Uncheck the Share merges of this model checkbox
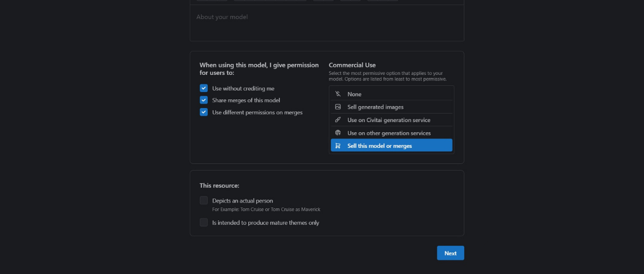Viewport: 644px width, 274px height. (x=204, y=100)
